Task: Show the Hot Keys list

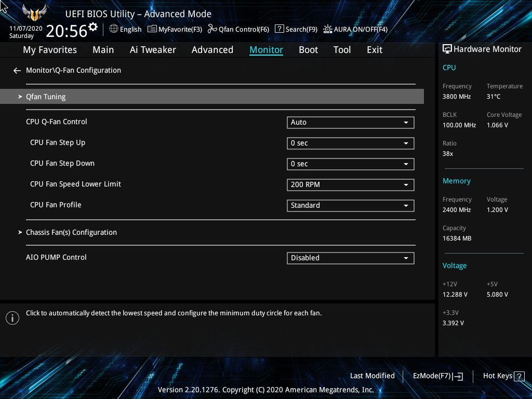Action: pos(498,376)
